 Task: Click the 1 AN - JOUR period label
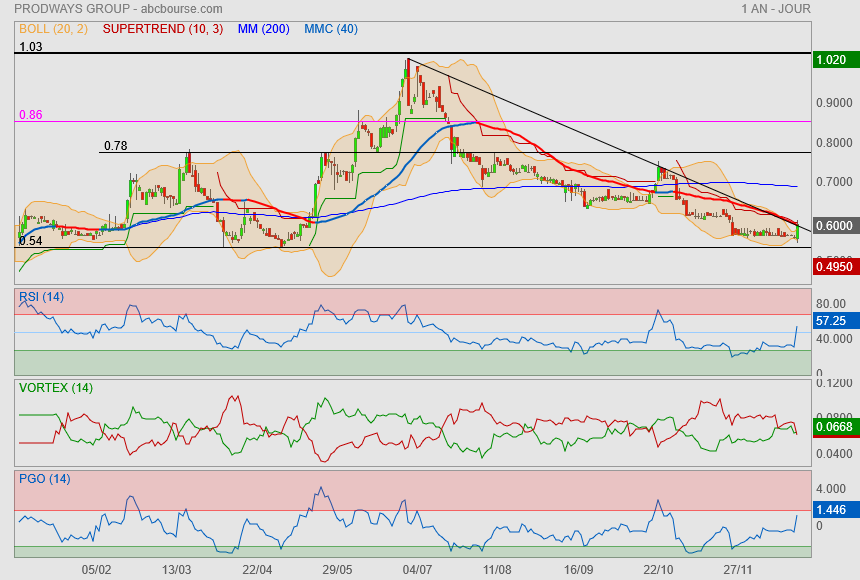pyautogui.click(x=776, y=9)
